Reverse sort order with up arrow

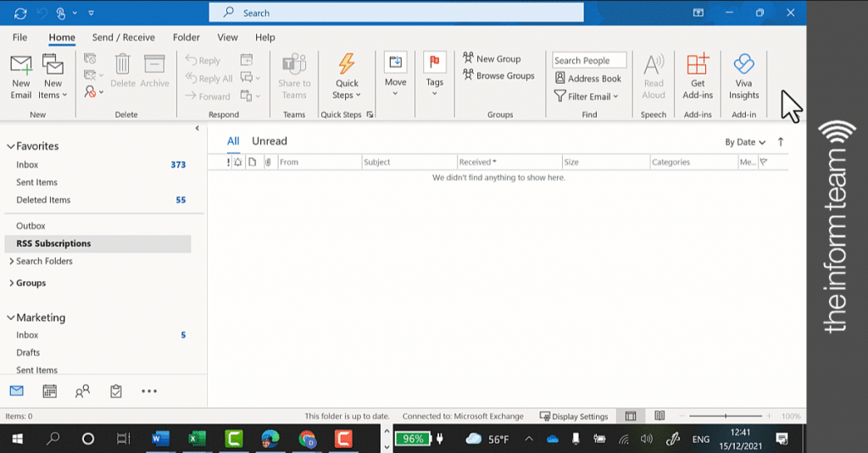click(x=781, y=142)
